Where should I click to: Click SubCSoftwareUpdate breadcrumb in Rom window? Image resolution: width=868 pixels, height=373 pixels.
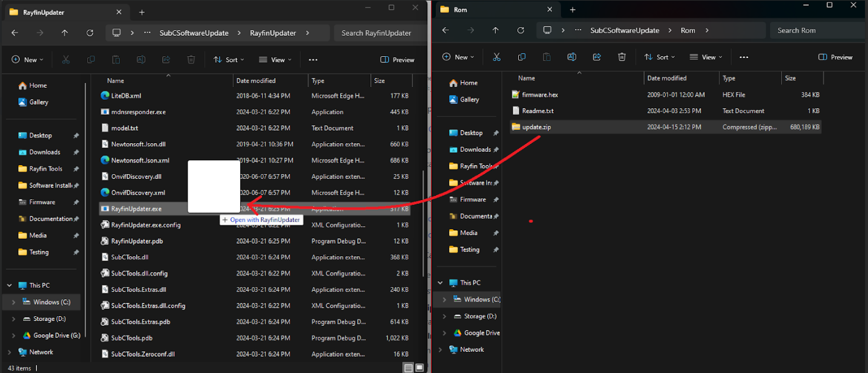coord(624,30)
